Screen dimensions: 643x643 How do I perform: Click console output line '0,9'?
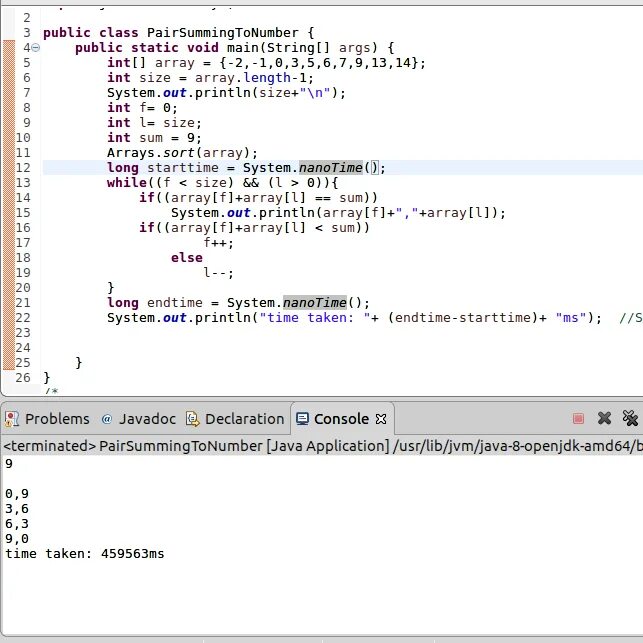tap(17, 494)
